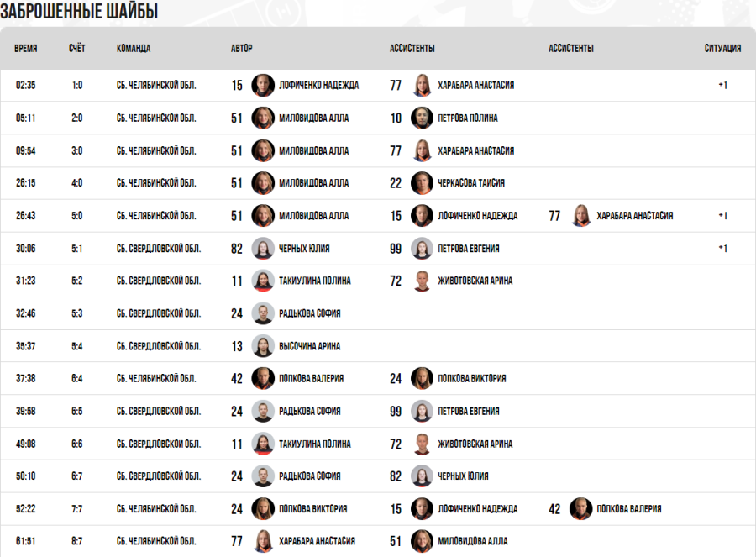Viewport: 756px width, 557px height.
Task: Click Черных Юлия's photo in 5:1 goal row
Action: pos(263,249)
